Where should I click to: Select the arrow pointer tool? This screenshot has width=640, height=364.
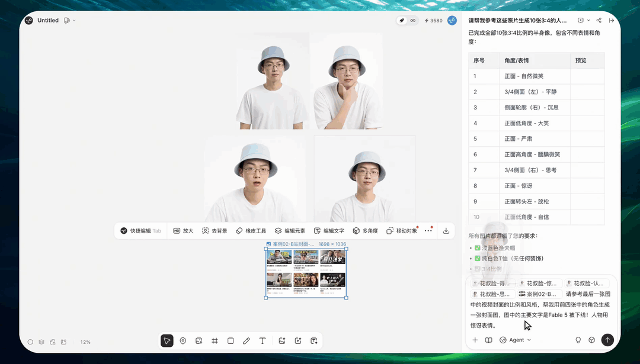click(167, 341)
